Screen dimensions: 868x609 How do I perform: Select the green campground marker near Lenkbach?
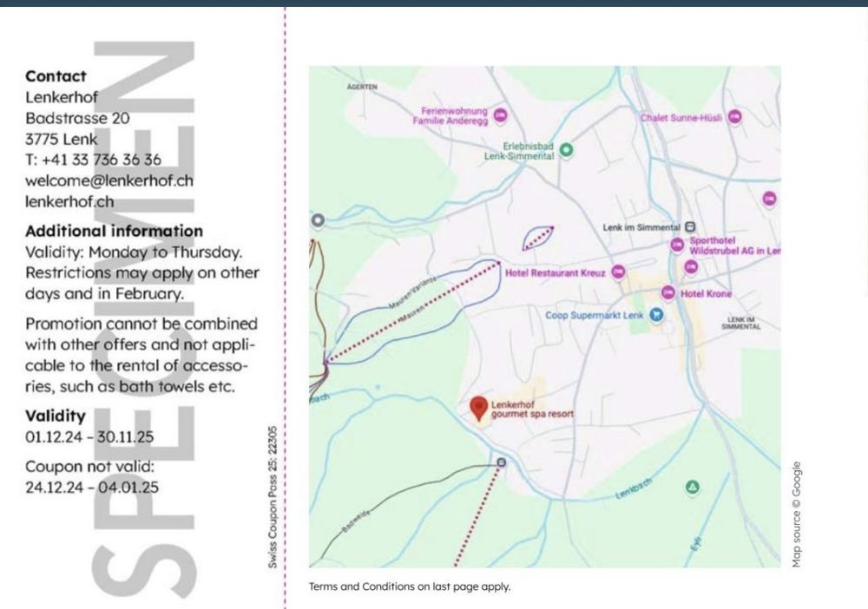(692, 488)
